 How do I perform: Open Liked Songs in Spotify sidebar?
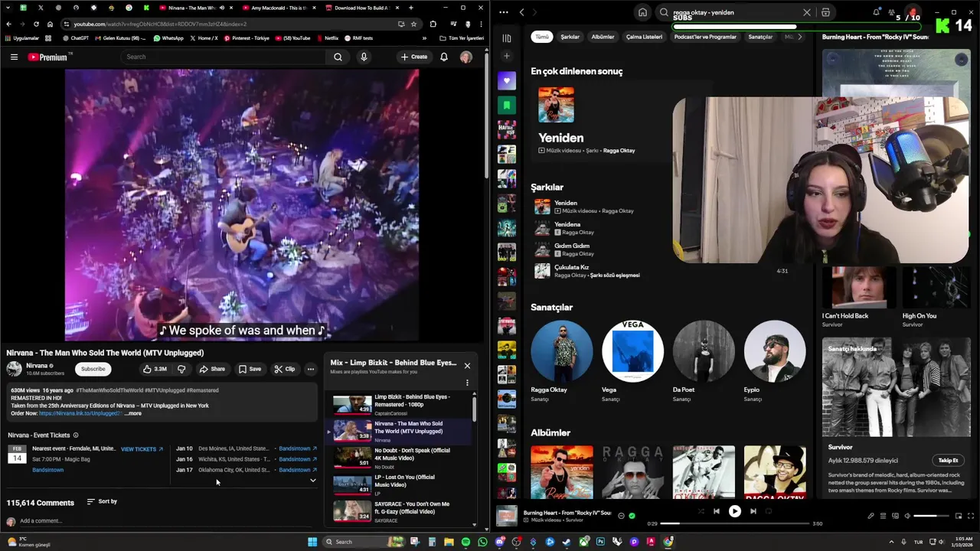[x=506, y=80]
